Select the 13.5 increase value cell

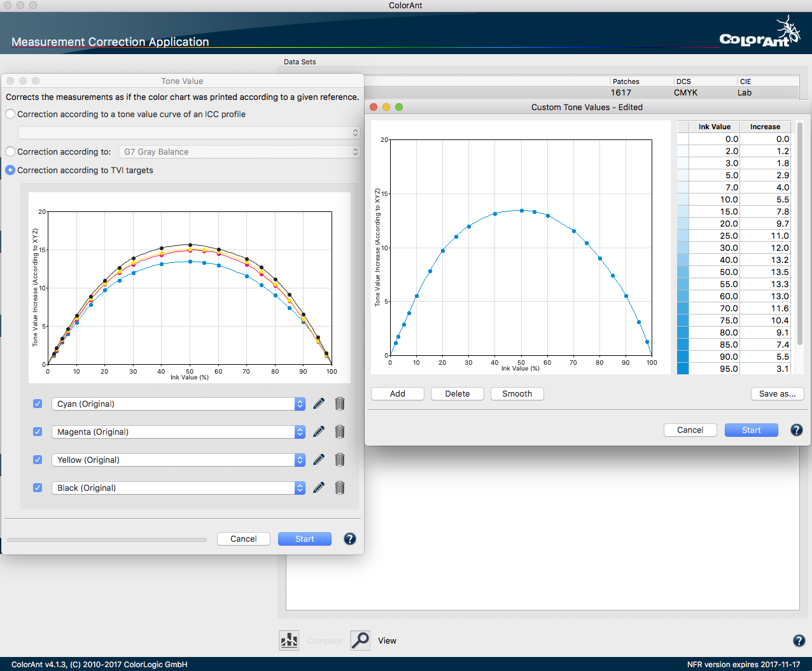(766, 272)
